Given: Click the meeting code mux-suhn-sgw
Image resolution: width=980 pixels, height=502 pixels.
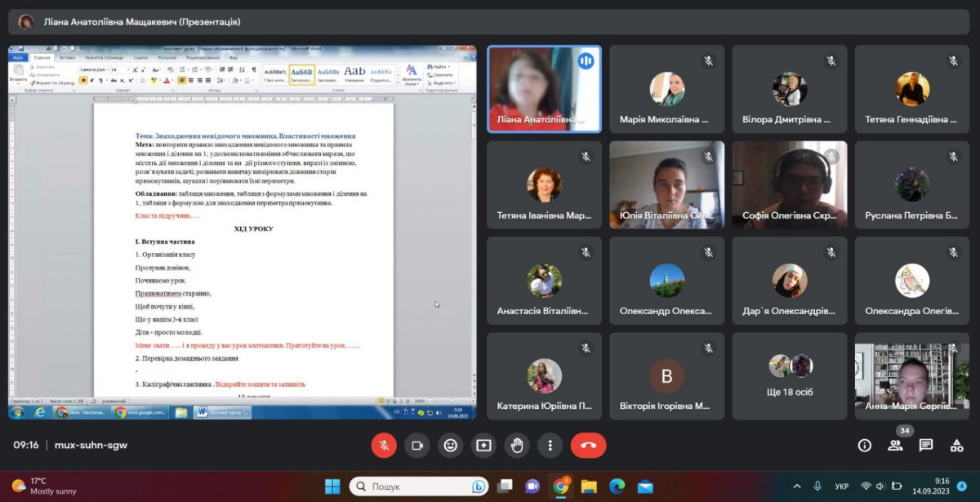Looking at the screenshot, I should tap(91, 445).
